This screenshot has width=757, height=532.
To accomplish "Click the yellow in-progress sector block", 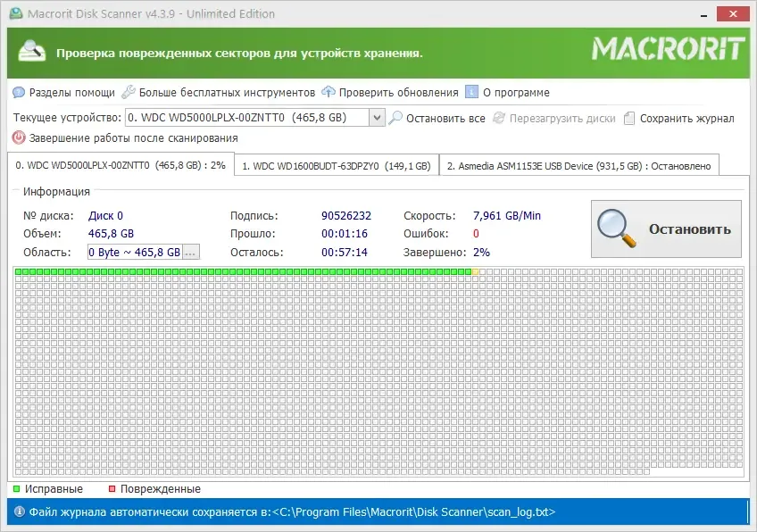I will (x=475, y=271).
